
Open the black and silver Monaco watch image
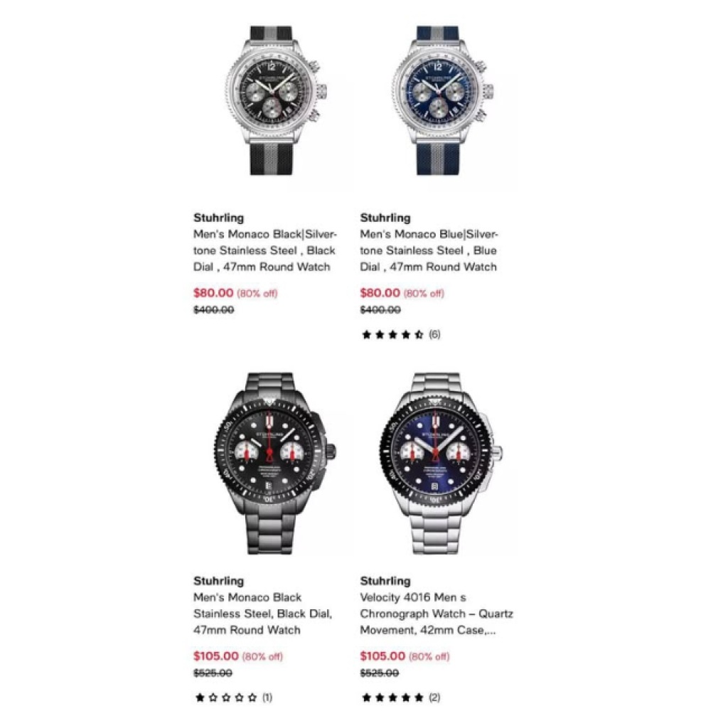pyautogui.click(x=272, y=100)
